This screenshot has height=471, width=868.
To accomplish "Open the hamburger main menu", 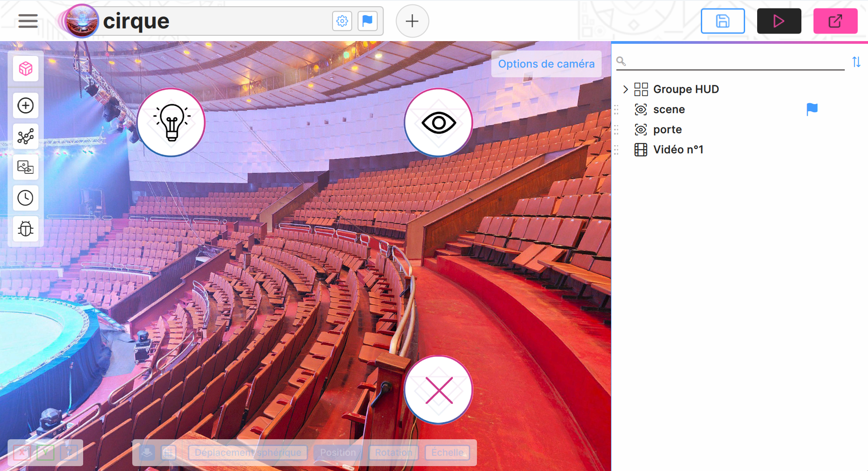I will (28, 21).
